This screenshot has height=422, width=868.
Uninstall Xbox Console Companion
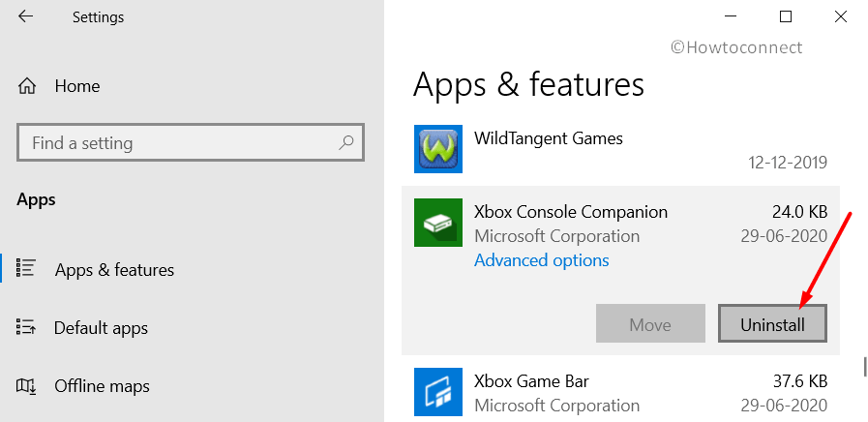pos(773,323)
